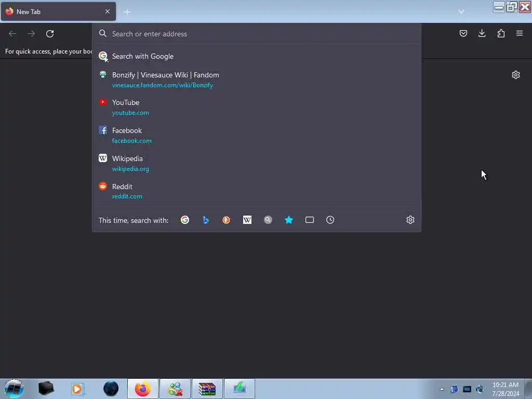Open the Windows Start orb
This screenshot has width=532, height=399.
click(14, 389)
